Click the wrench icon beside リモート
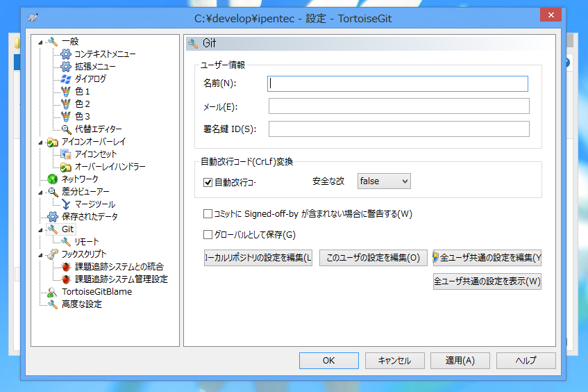Screen dimensions: 588x392 (x=66, y=242)
